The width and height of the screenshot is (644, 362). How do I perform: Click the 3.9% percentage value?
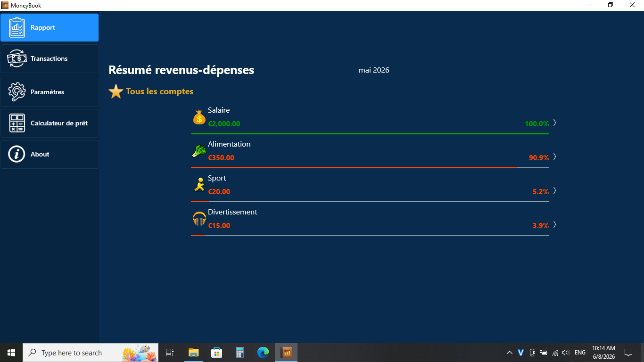pyautogui.click(x=541, y=226)
